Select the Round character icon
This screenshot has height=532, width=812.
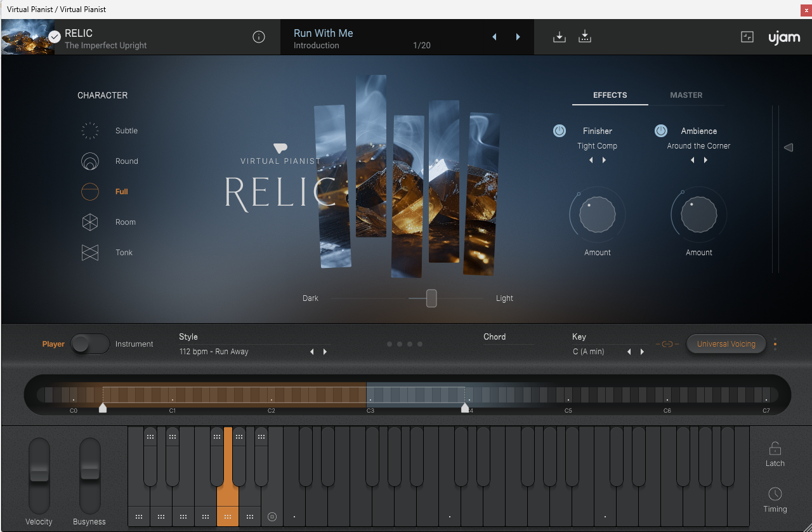(90, 161)
